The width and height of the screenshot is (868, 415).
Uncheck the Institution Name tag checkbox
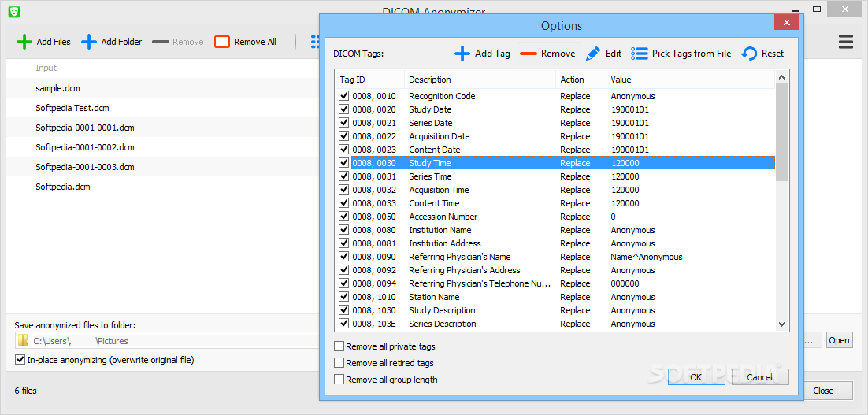point(343,230)
